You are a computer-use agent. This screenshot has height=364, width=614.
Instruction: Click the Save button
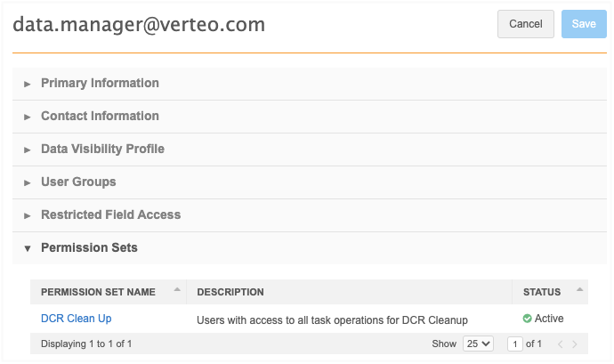click(583, 24)
